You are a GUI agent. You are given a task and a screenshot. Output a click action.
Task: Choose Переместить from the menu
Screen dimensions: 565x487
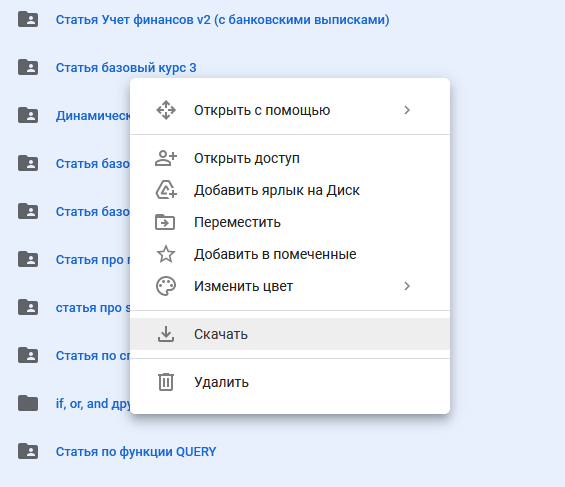(x=290, y=222)
